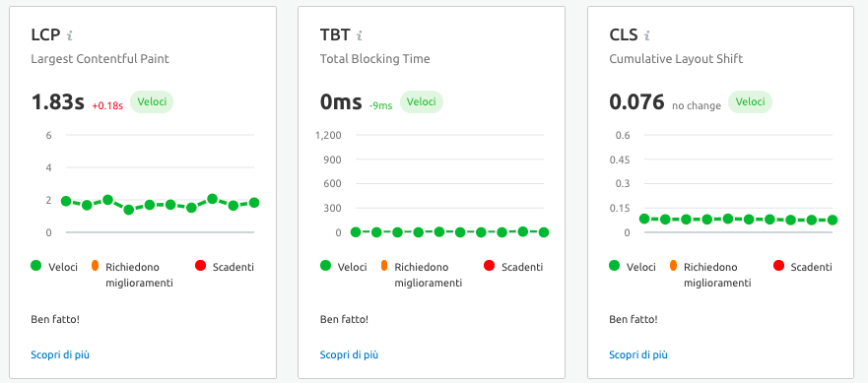Toggle the green Veloci legend in TBT chart
The height and width of the screenshot is (383, 868).
point(344,267)
